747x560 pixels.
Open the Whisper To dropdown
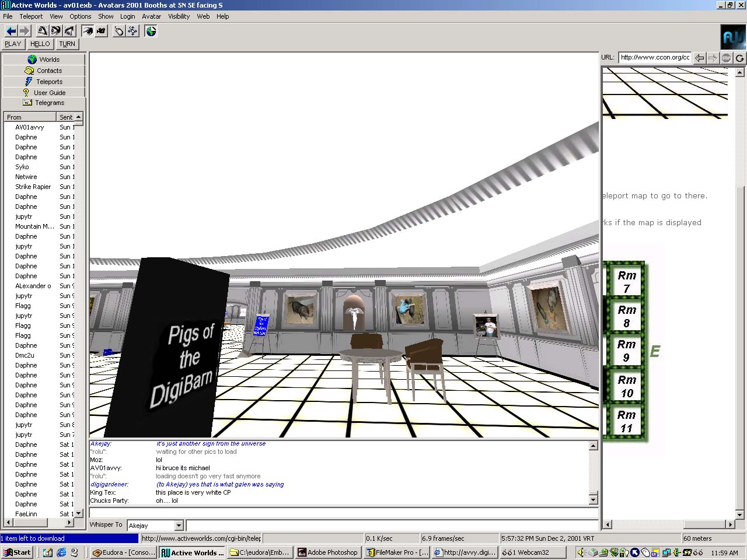click(179, 526)
